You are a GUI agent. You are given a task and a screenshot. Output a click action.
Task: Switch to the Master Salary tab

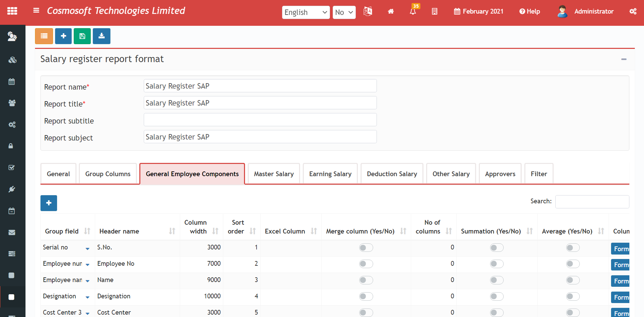pos(274,174)
